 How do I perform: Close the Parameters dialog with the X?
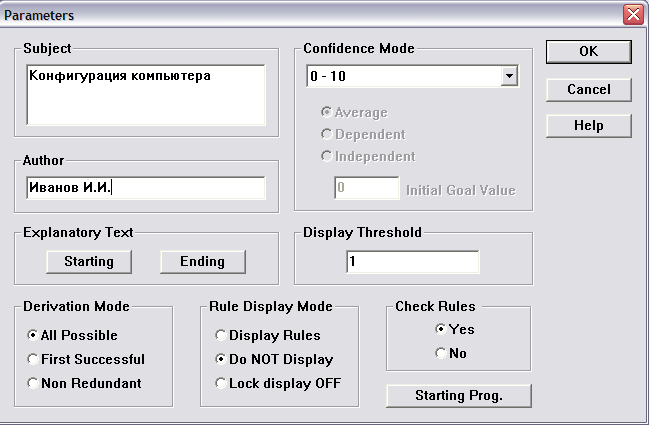coord(633,15)
